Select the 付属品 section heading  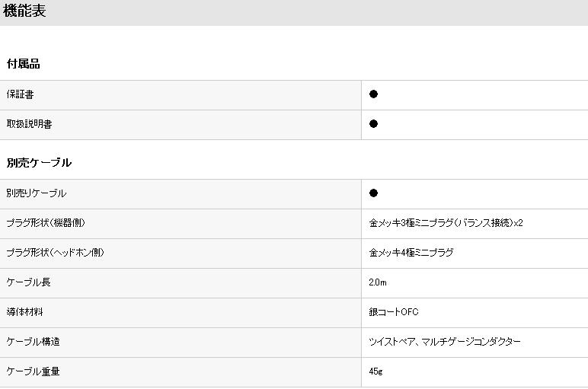tap(24, 64)
